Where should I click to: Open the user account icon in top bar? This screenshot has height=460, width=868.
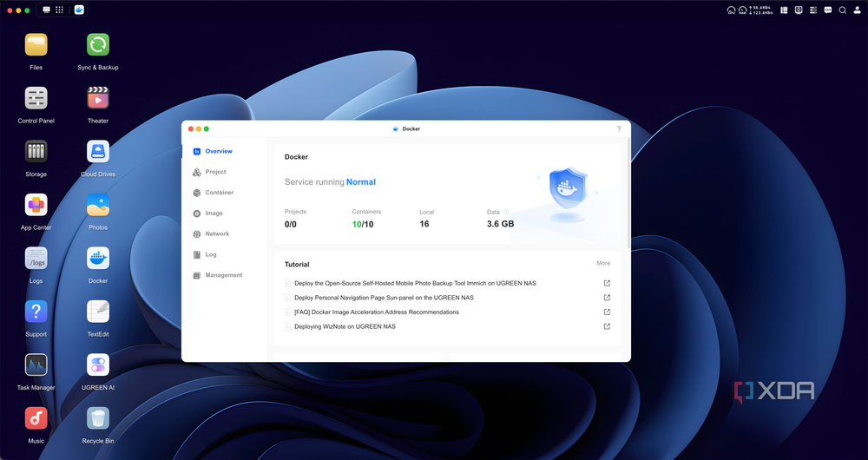click(857, 10)
